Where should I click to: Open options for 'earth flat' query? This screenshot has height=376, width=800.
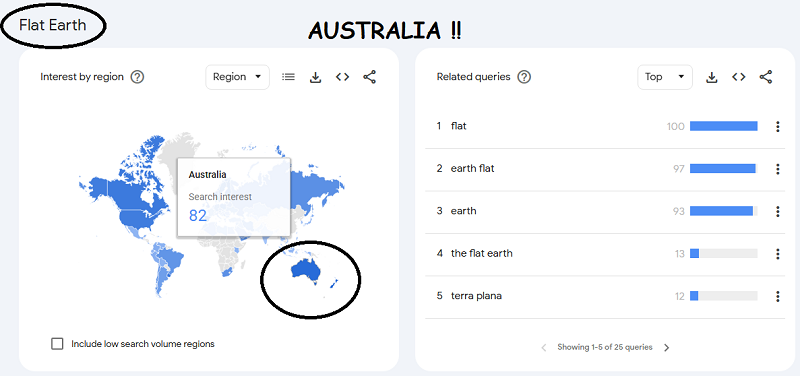(x=778, y=169)
